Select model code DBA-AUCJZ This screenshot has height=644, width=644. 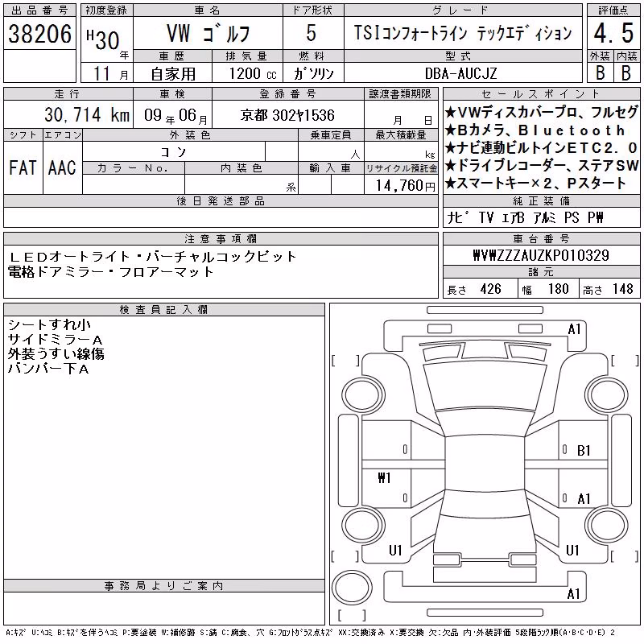(x=460, y=73)
